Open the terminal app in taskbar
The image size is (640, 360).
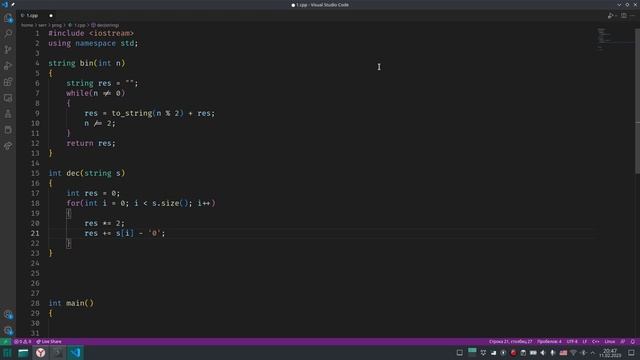[x=58, y=353]
